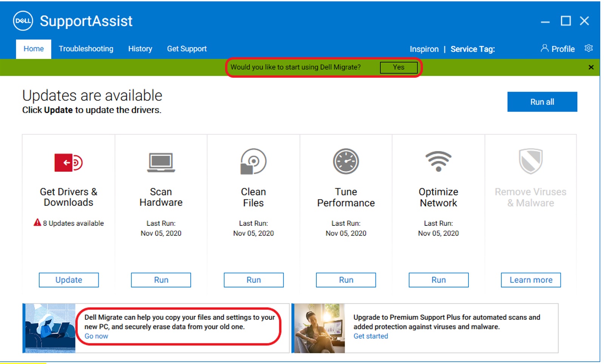Click the Run all button

542,102
